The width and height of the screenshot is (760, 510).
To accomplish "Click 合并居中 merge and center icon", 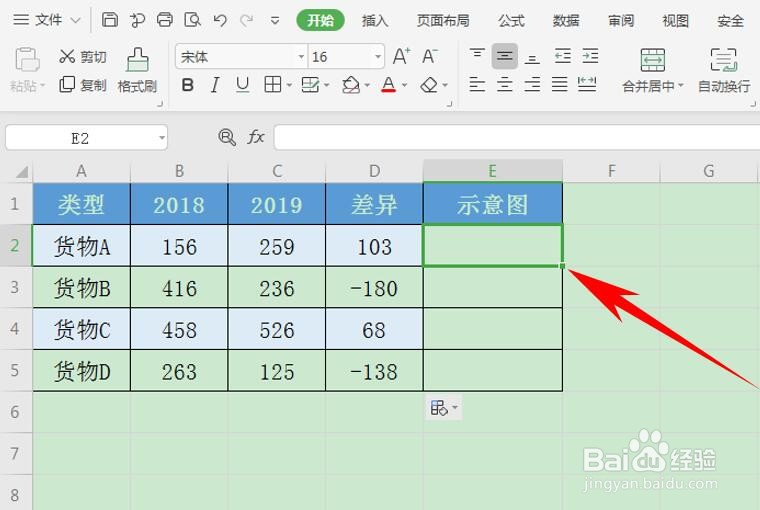I will (x=652, y=60).
